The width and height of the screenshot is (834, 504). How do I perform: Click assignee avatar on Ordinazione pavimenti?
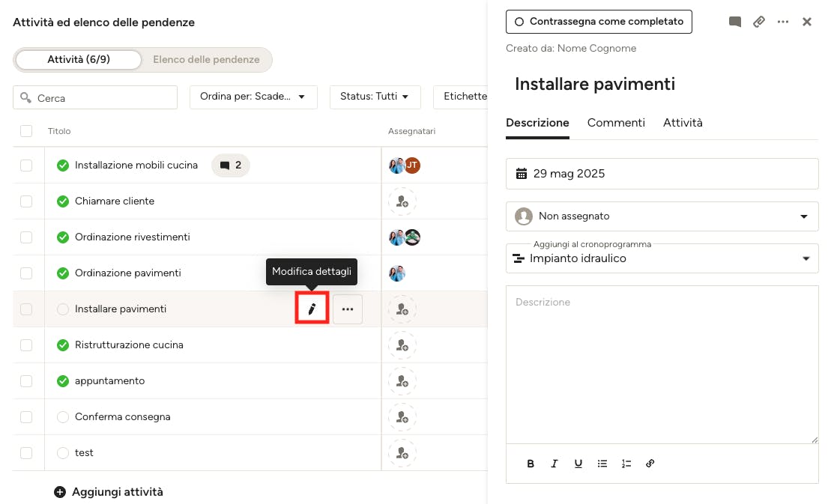[397, 273]
